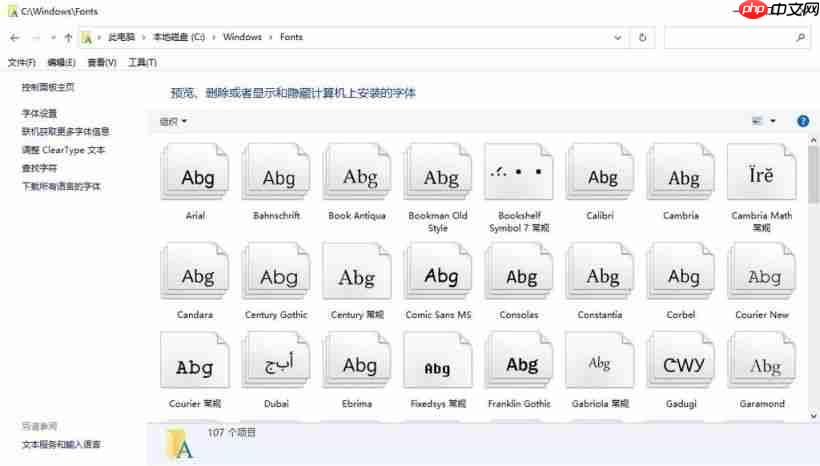
Task: Select the Courier regular font icon
Action: pyautogui.click(x=195, y=361)
